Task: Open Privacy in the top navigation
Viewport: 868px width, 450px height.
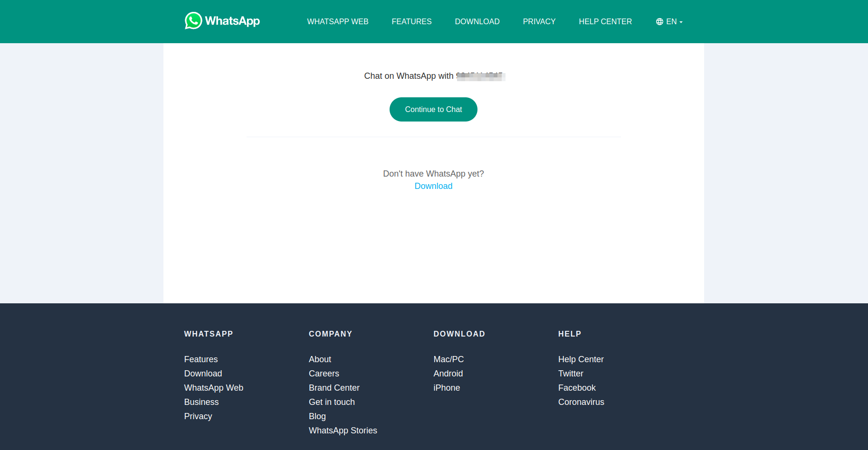Action: click(x=539, y=22)
